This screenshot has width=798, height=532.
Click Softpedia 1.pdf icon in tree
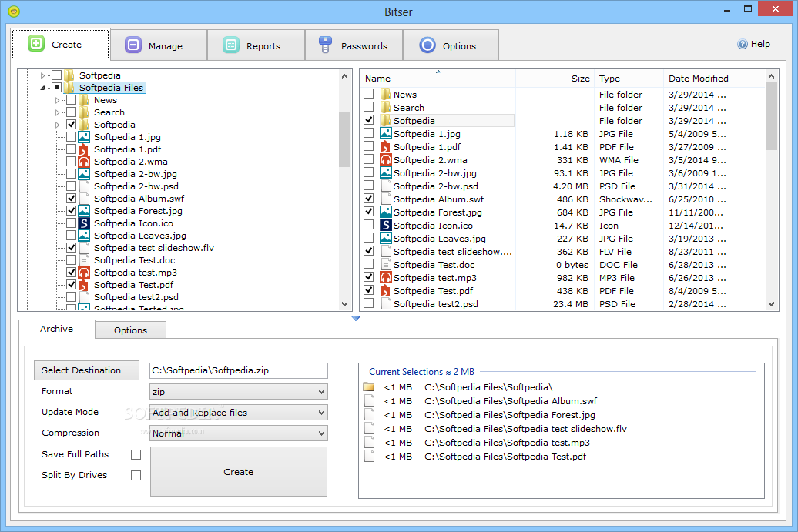[84, 149]
